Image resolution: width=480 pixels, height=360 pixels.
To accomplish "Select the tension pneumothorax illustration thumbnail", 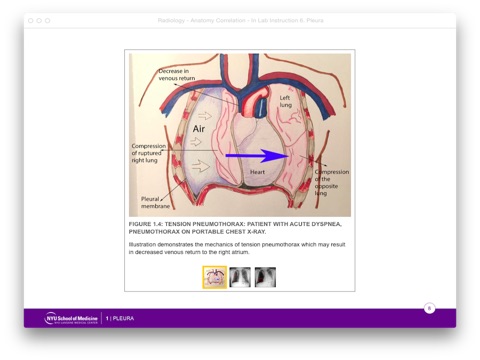I will coord(214,277).
